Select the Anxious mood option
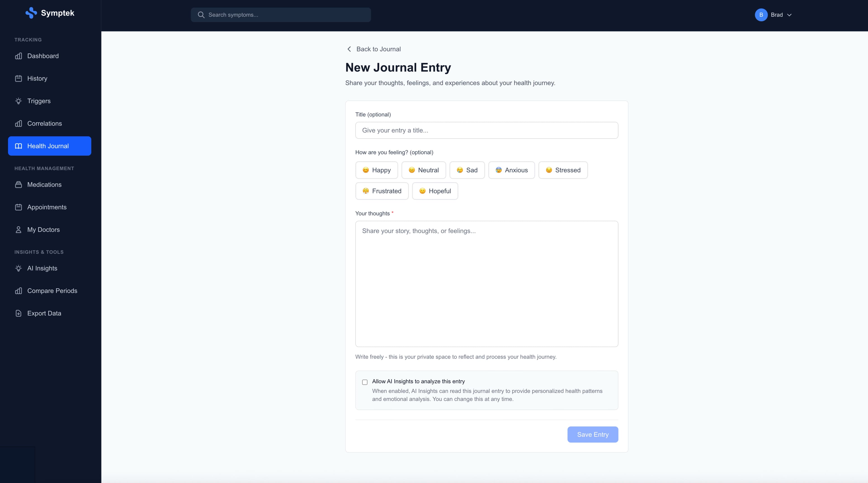 click(x=511, y=170)
